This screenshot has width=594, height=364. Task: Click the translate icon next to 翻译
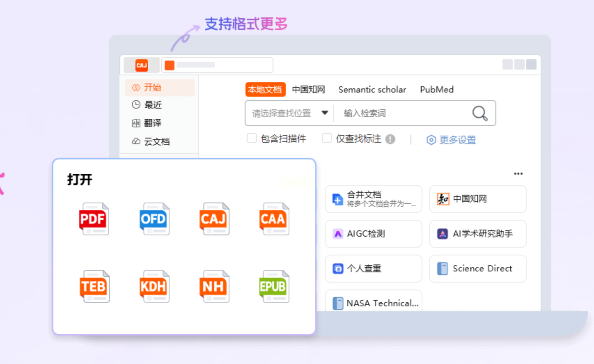pyautogui.click(x=136, y=123)
